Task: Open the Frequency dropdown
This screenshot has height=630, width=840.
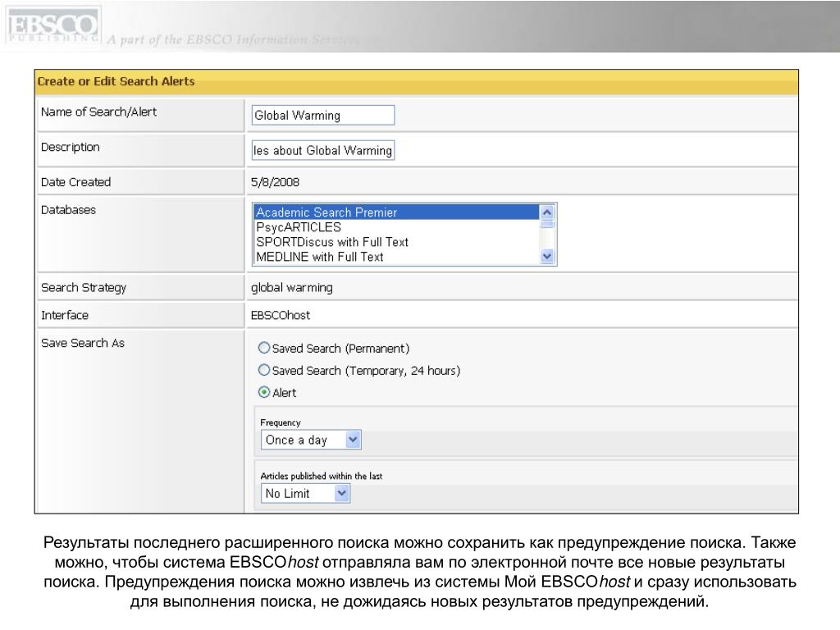Action: 311,441
